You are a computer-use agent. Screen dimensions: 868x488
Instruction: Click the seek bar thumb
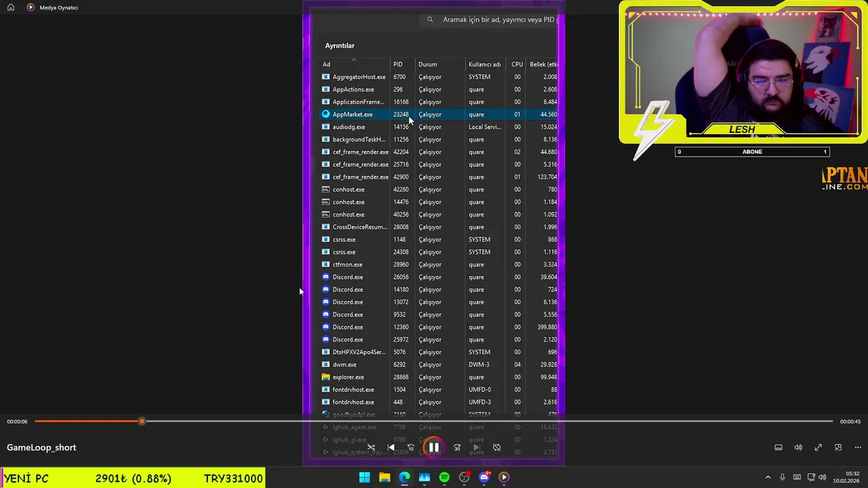[142, 422]
